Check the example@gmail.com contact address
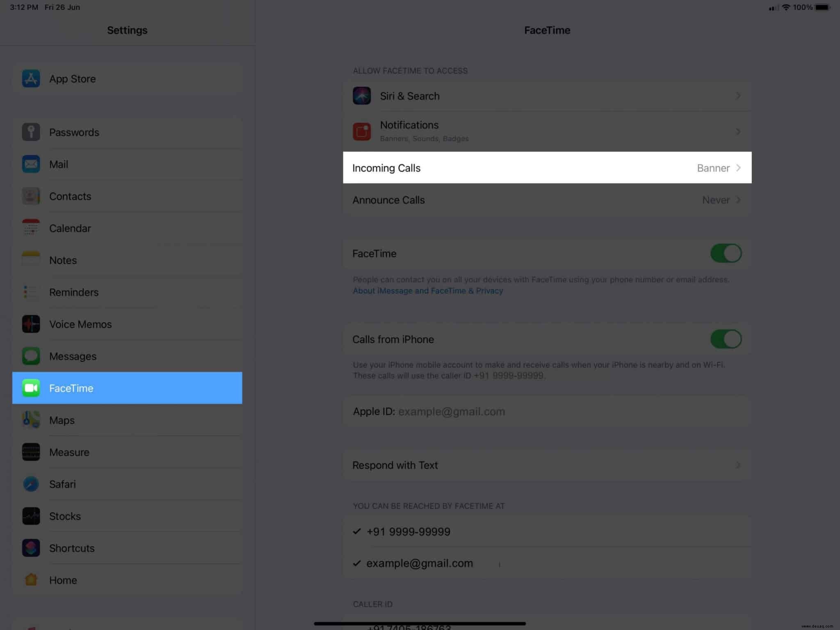This screenshot has width=840, height=630. 419,563
